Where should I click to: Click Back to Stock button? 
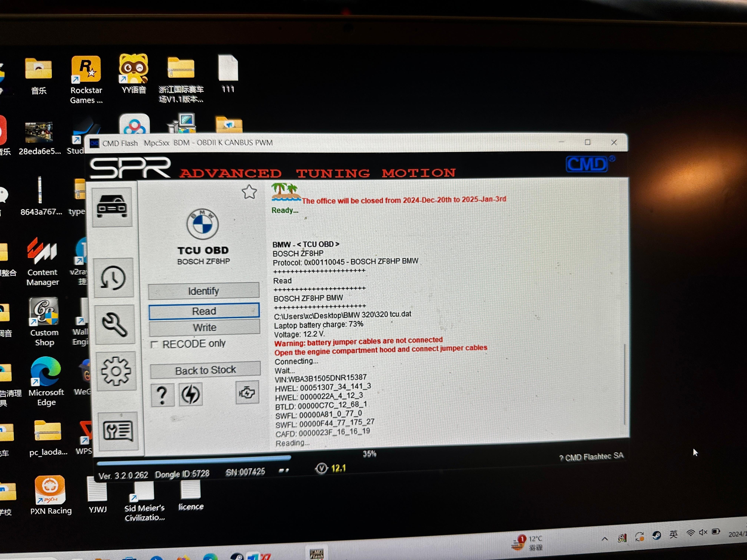click(205, 370)
